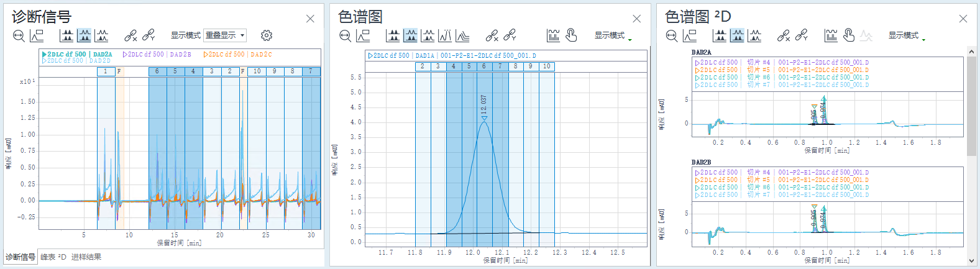Click link Y-axis icon in 色谱图 ²D

(x=802, y=35)
